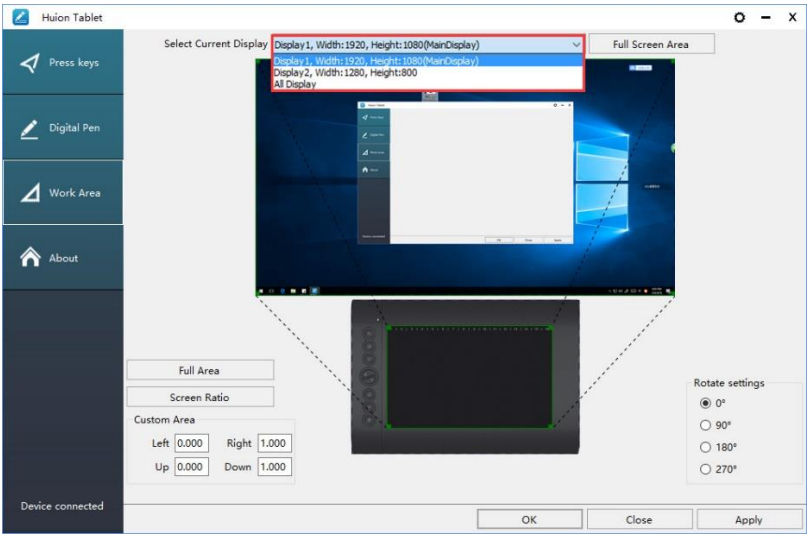Image resolution: width=809 pixels, height=538 pixels.
Task: Close the Huion Tablet window
Action: click(x=792, y=17)
